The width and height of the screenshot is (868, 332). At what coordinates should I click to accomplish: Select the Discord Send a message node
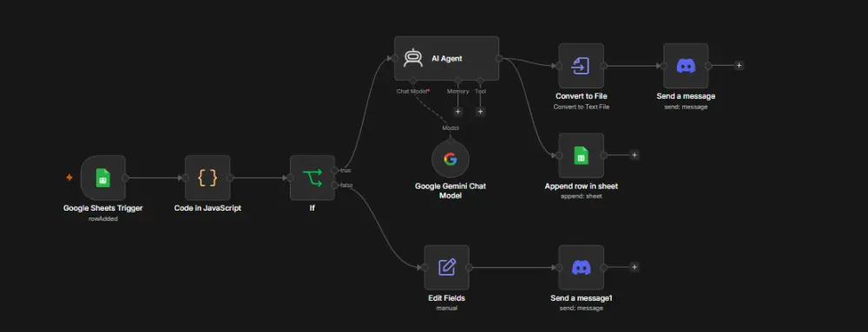[686, 66]
